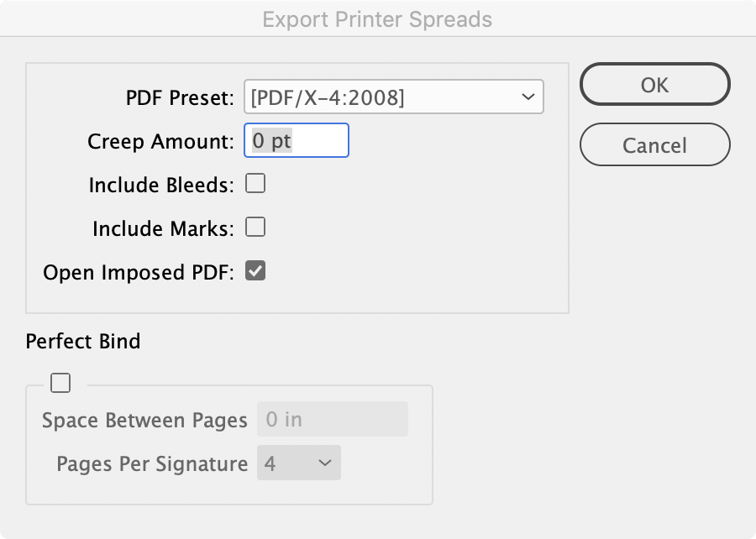
Task: Expand the Pages Per Signature dropdown
Action: [x=299, y=463]
